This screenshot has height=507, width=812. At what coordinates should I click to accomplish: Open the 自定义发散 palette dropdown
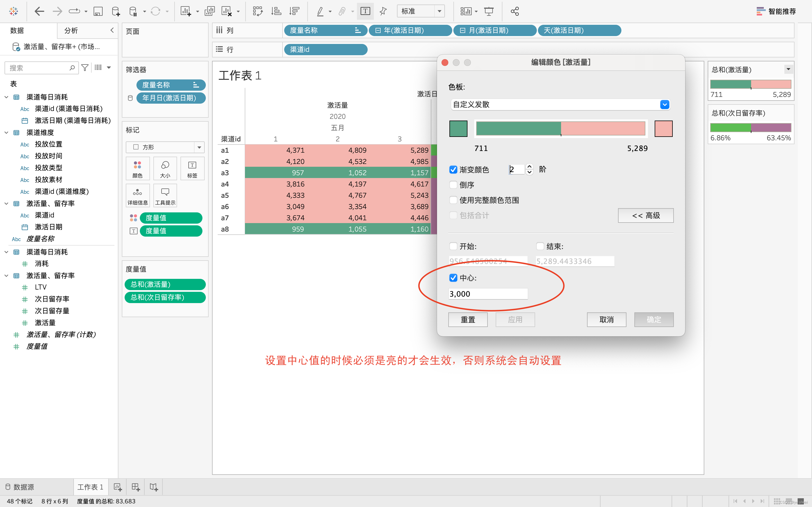click(664, 104)
